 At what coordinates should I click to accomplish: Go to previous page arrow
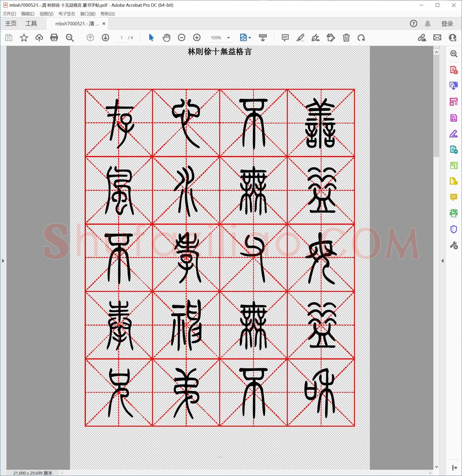(x=90, y=38)
